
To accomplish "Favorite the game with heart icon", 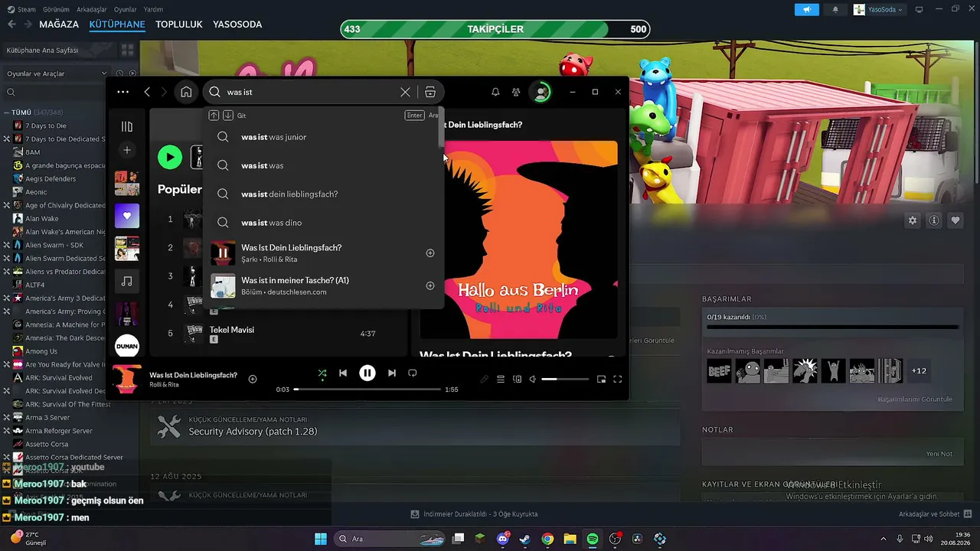I will coord(955,220).
